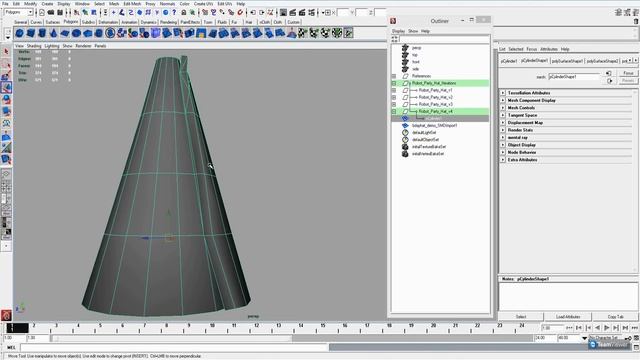Expand the Mesh Component Display section

coord(503,100)
